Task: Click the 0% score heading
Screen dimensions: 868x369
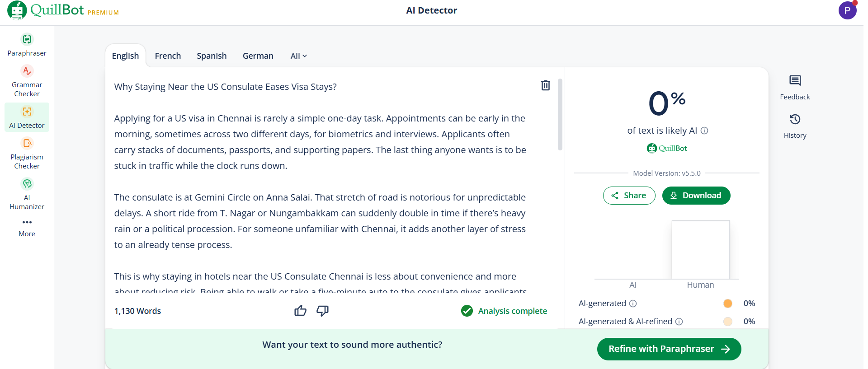Action: [x=667, y=103]
